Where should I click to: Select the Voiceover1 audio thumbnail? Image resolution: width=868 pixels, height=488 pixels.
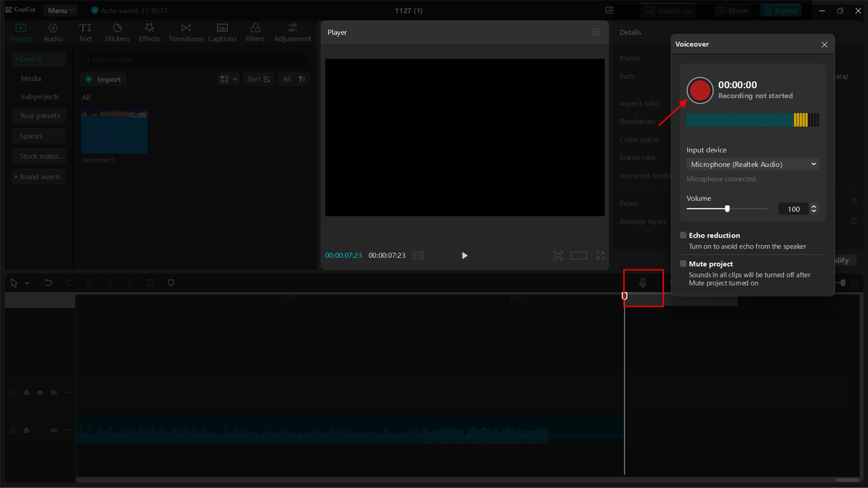[114, 132]
